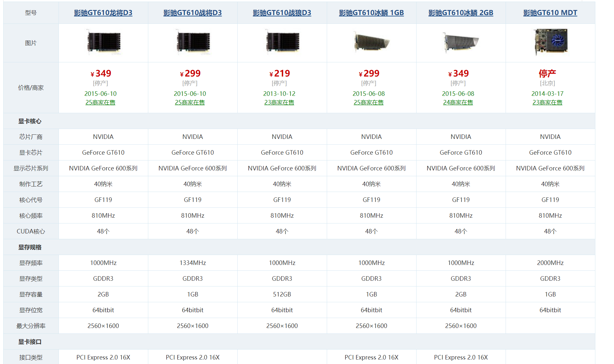Click the CUDA核心 row label
The width and height of the screenshot is (614, 364).
31,231
